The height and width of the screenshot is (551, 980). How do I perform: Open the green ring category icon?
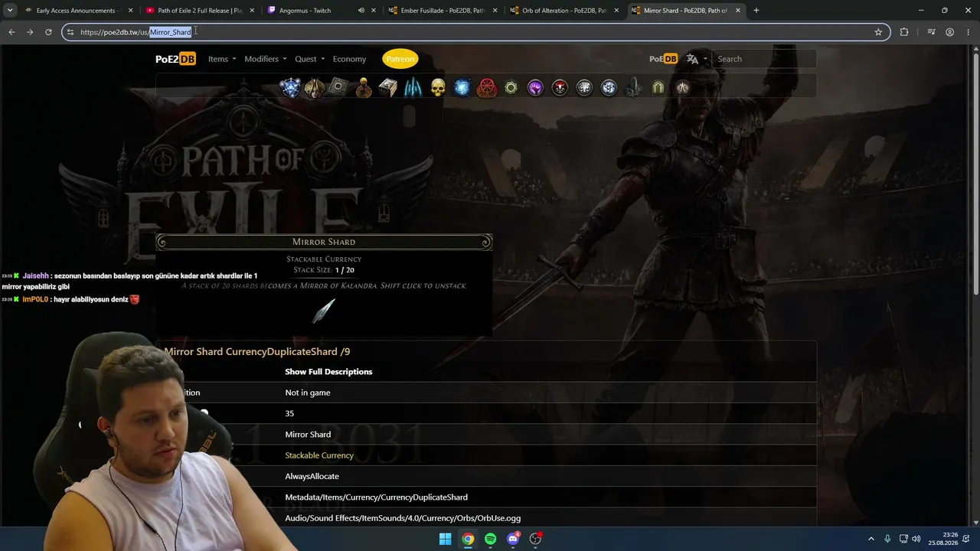511,88
